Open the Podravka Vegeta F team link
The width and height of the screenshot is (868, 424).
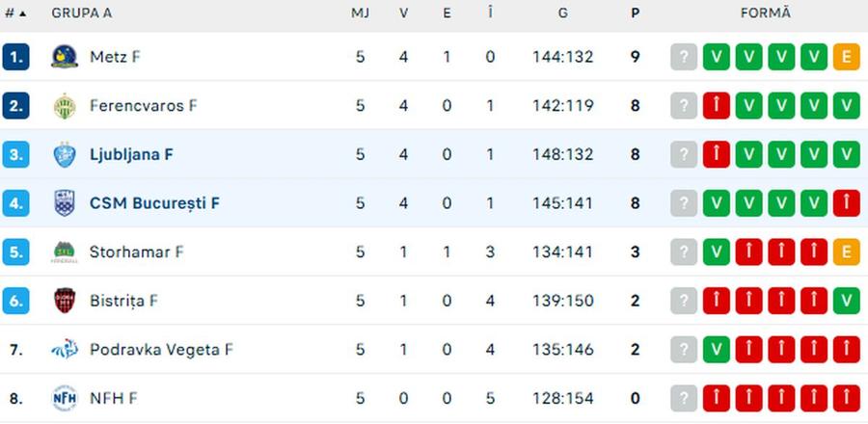(x=161, y=350)
